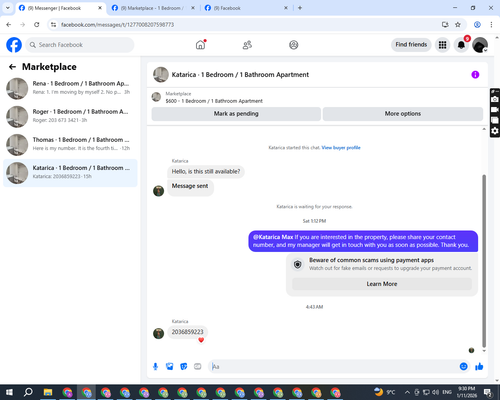Click the Search Facebook field
This screenshot has width=500, height=400.
pyautogui.click(x=80, y=45)
